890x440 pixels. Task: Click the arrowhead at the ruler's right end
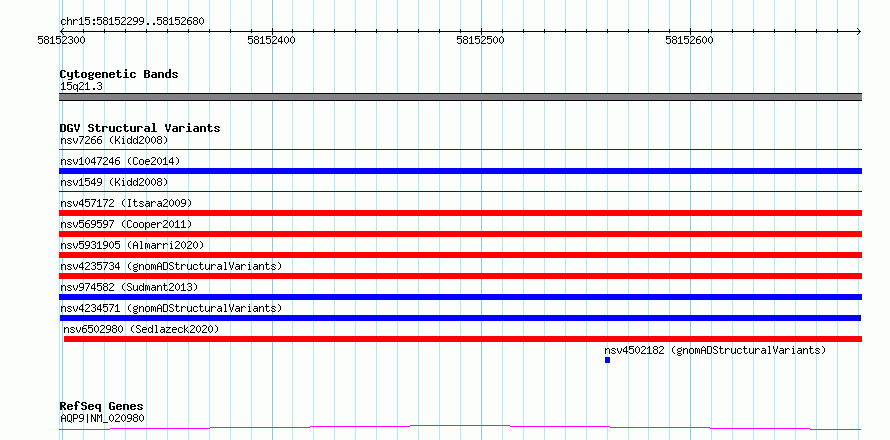click(x=859, y=31)
